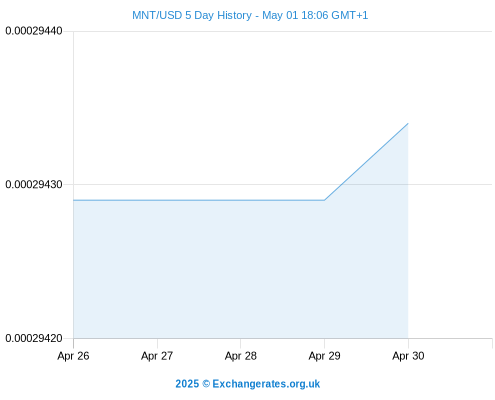Click the line start at Apr 26
The width and height of the screenshot is (495, 400).
tap(74, 200)
